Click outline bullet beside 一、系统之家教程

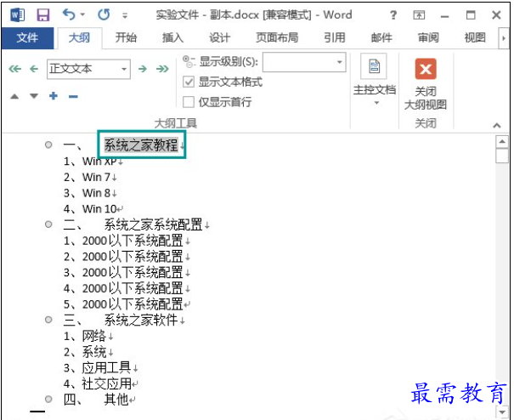(48, 145)
